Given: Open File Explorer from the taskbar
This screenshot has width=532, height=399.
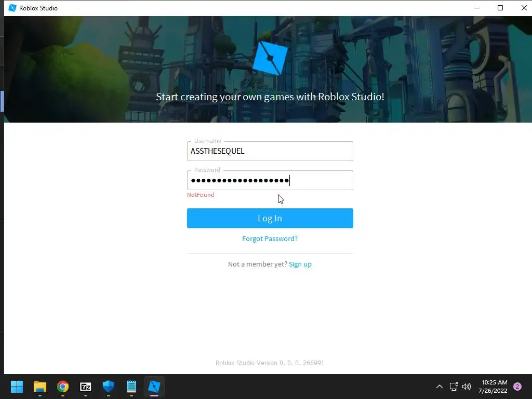Looking at the screenshot, I should pos(39,387).
